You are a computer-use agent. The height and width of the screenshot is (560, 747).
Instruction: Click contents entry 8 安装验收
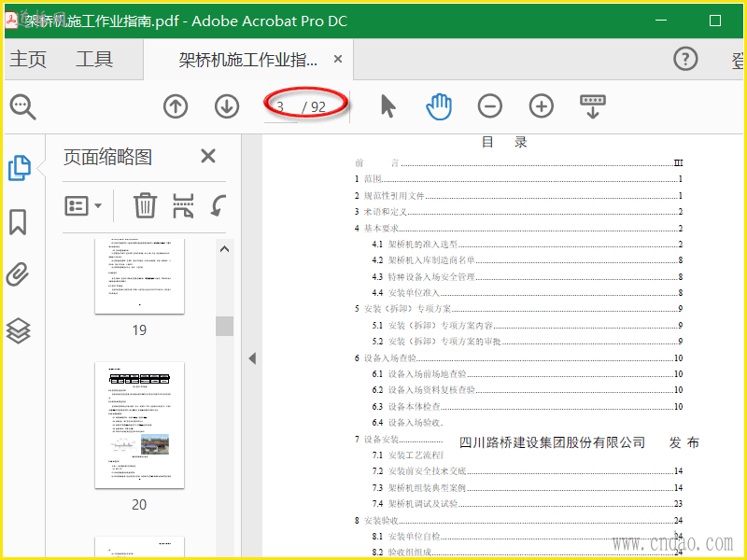pyautogui.click(x=519, y=521)
